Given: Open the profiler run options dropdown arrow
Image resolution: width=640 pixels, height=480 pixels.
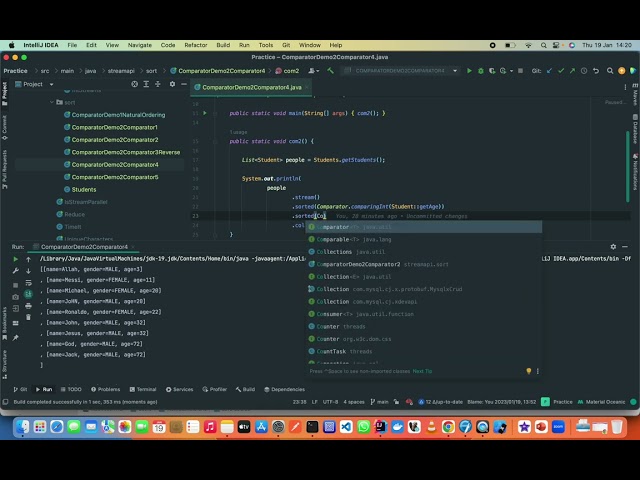Looking at the screenshot, I should [x=511, y=71].
